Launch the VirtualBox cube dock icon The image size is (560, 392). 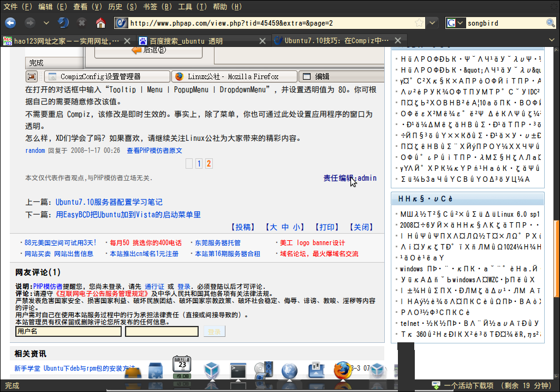click(x=212, y=370)
